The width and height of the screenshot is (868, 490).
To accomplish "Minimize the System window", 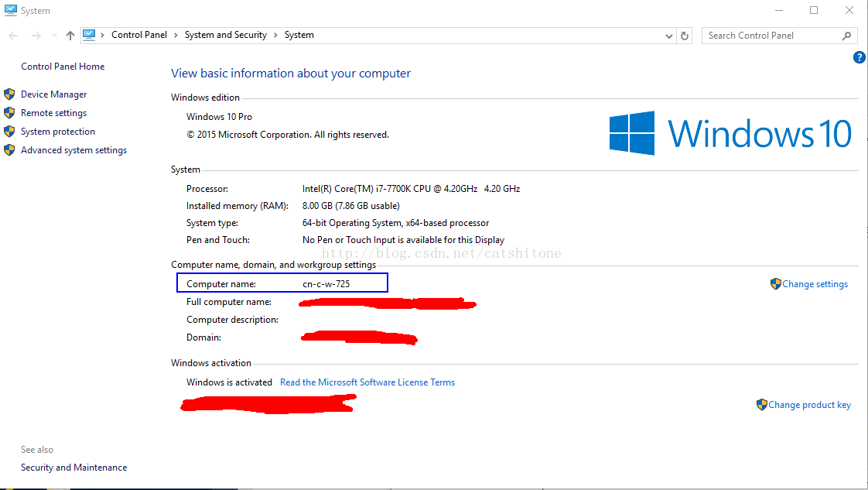I will tap(779, 11).
